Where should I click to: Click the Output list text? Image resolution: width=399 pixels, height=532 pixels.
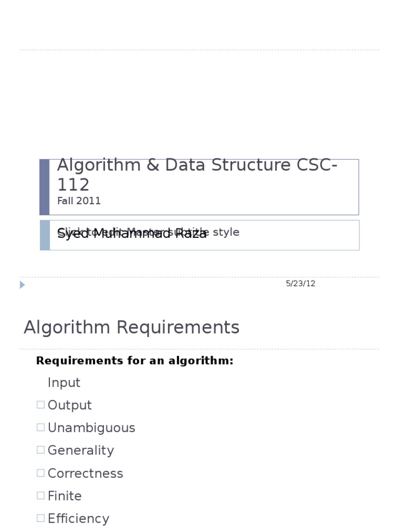tap(70, 405)
